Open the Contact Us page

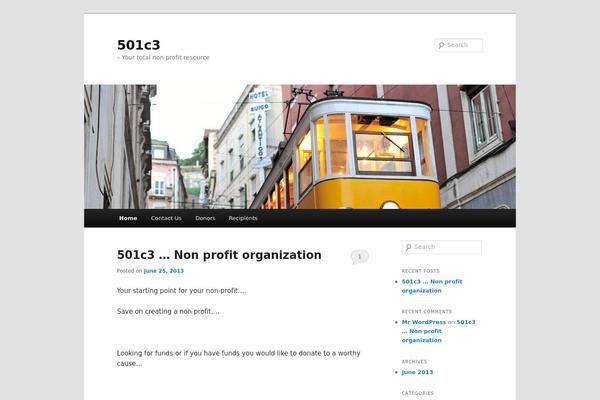point(166,218)
